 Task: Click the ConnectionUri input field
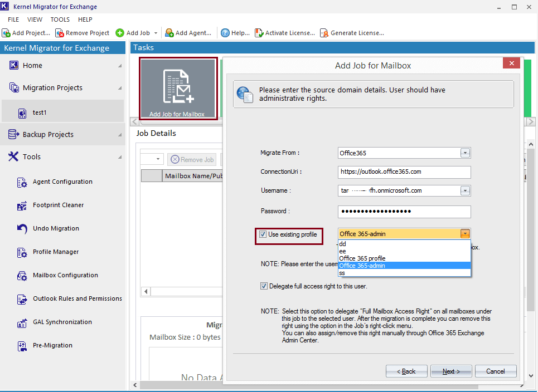[404, 172]
